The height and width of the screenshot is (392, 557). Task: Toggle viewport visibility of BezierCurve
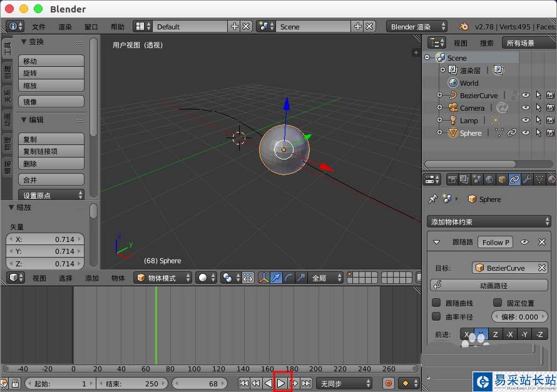pos(526,95)
